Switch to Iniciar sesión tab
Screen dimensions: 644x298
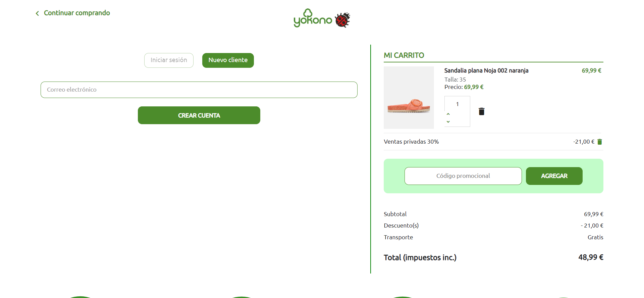click(x=169, y=60)
